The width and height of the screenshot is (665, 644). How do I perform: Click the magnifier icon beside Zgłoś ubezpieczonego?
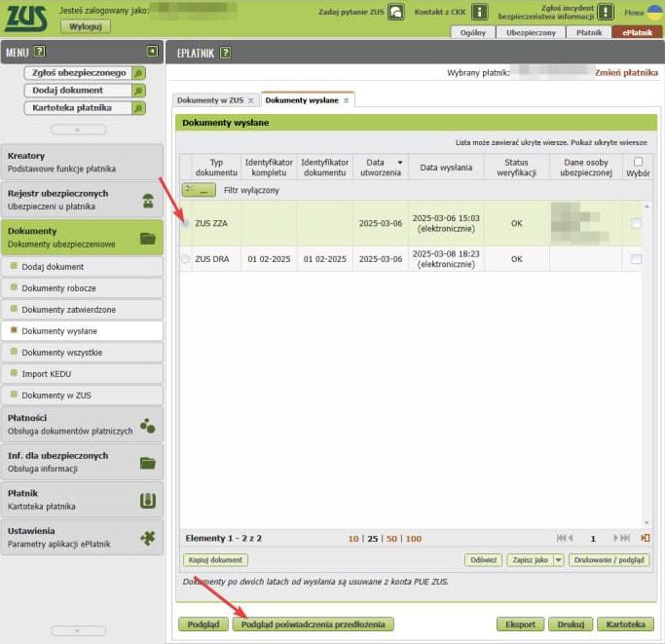tap(138, 73)
